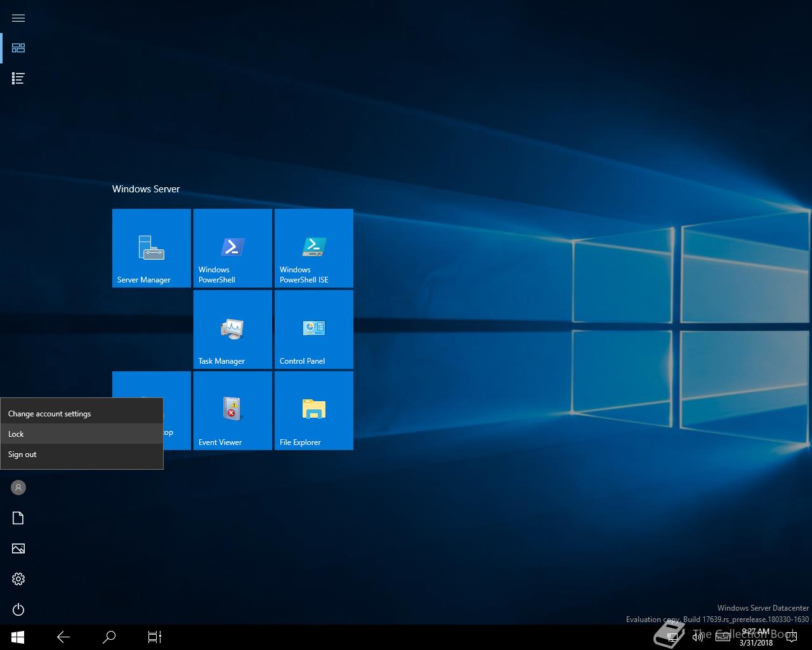Launch Server Manager tile
This screenshot has width=812, height=650.
152,248
